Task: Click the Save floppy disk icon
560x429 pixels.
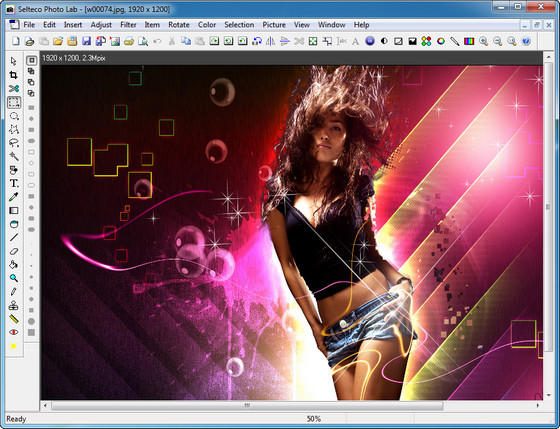Action: [x=86, y=41]
